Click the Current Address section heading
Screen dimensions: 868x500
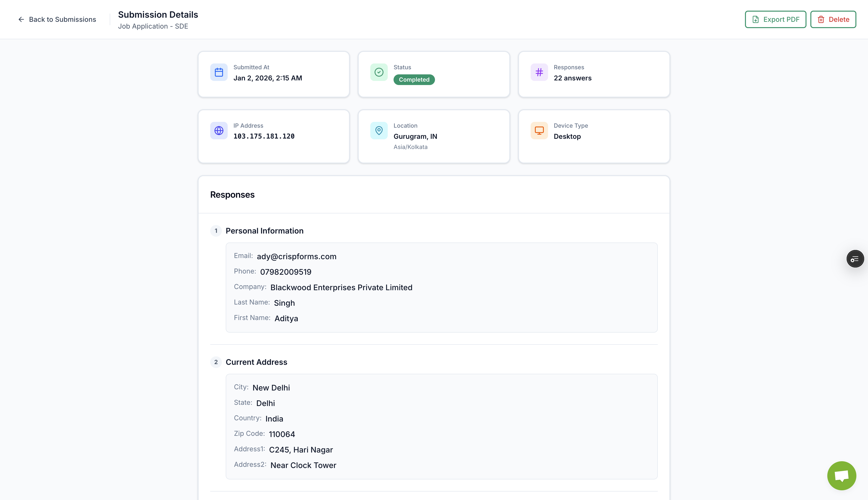coord(256,362)
